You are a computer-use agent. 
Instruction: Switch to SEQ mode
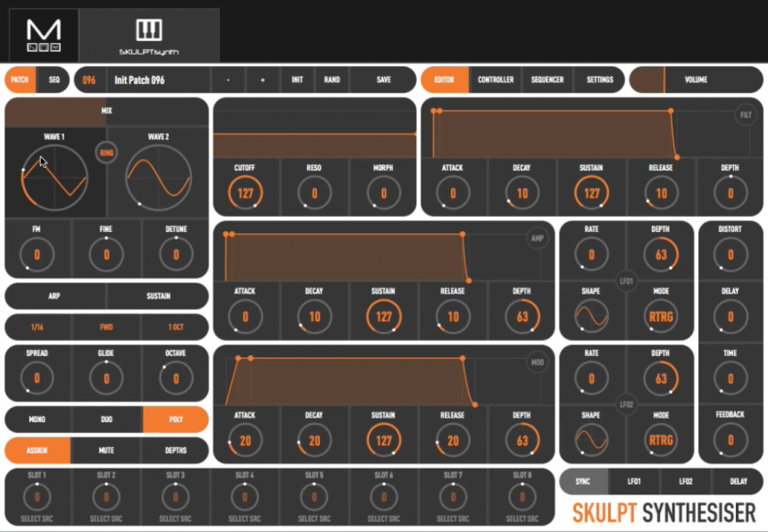point(54,79)
